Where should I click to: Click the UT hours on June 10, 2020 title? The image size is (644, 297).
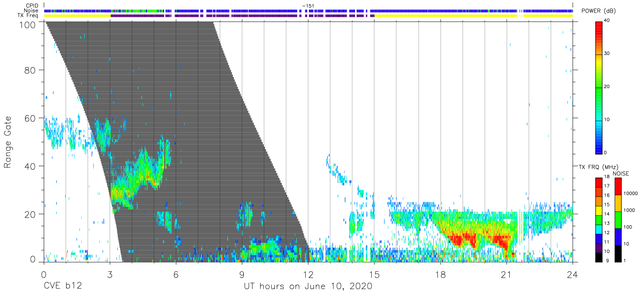point(308,286)
